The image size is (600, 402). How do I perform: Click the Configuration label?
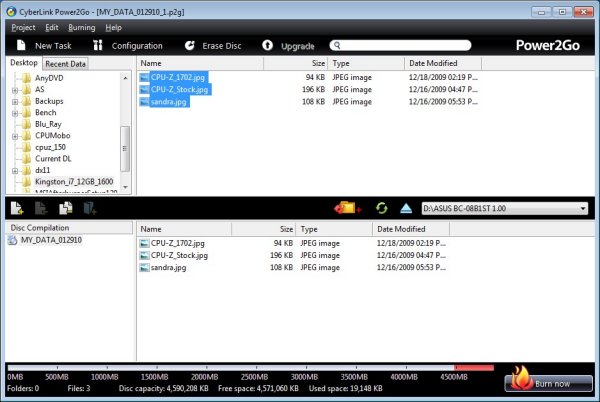(x=137, y=46)
